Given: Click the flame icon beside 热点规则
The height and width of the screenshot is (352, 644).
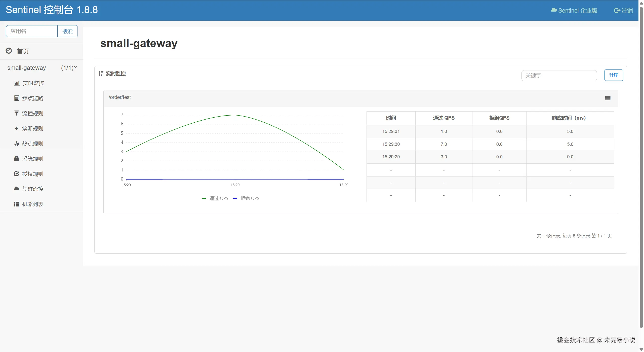Looking at the screenshot, I should pyautogui.click(x=17, y=144).
